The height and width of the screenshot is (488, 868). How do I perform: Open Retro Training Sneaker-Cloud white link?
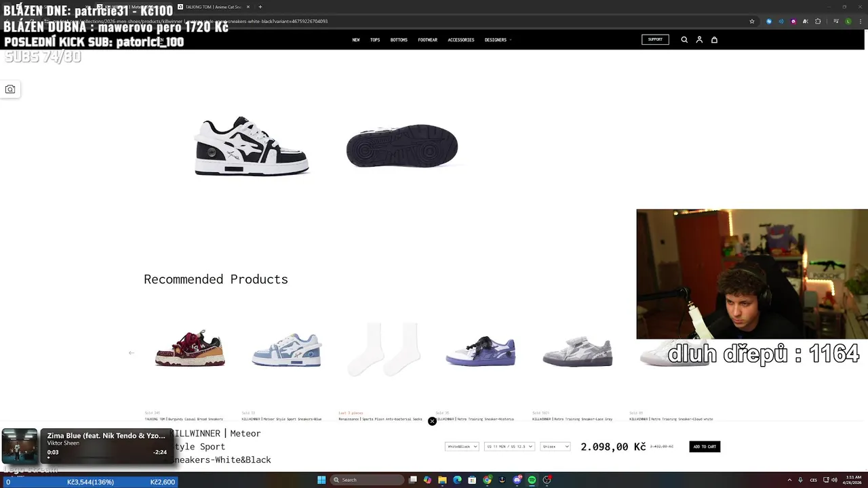[x=671, y=419]
